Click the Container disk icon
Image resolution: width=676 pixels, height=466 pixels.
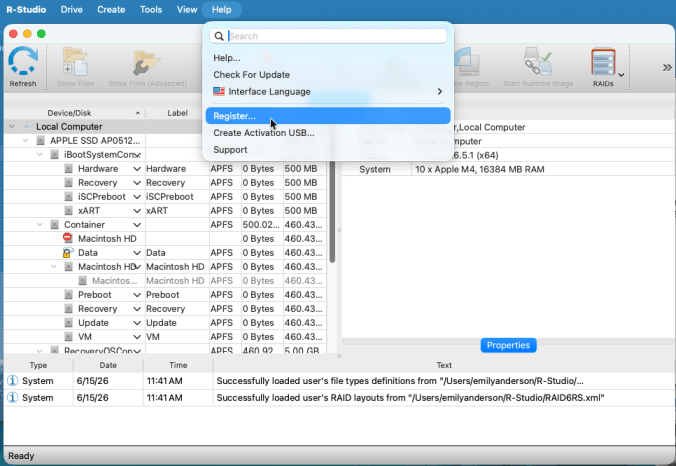point(54,225)
